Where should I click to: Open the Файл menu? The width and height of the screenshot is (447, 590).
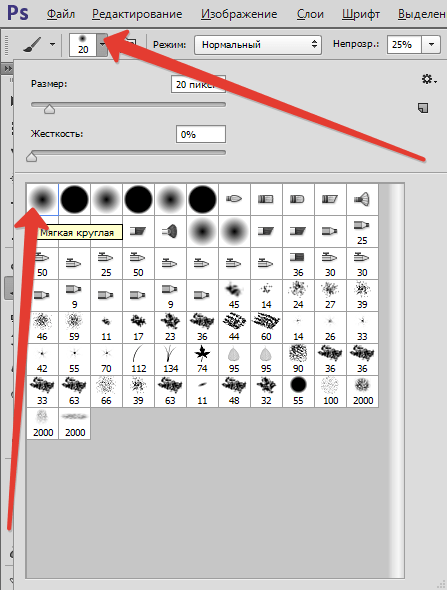[61, 14]
